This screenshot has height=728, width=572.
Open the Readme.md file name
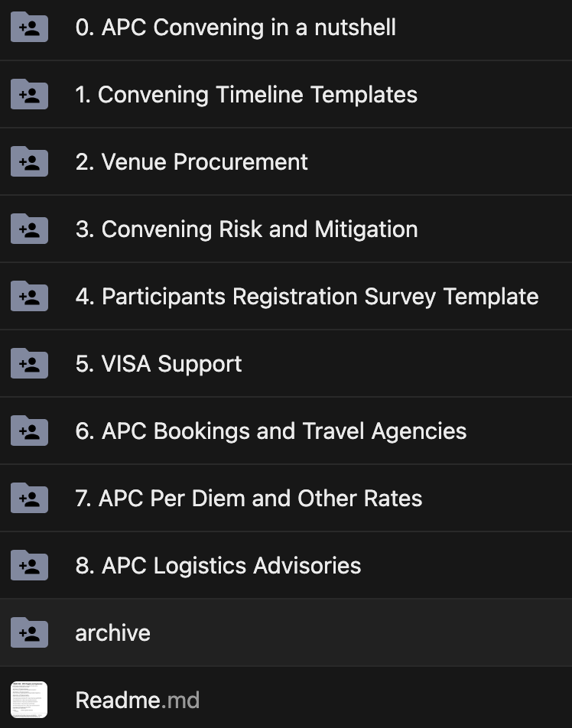138,700
